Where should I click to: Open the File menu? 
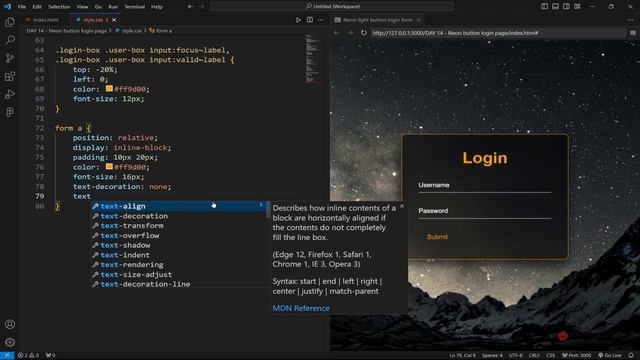[22, 7]
